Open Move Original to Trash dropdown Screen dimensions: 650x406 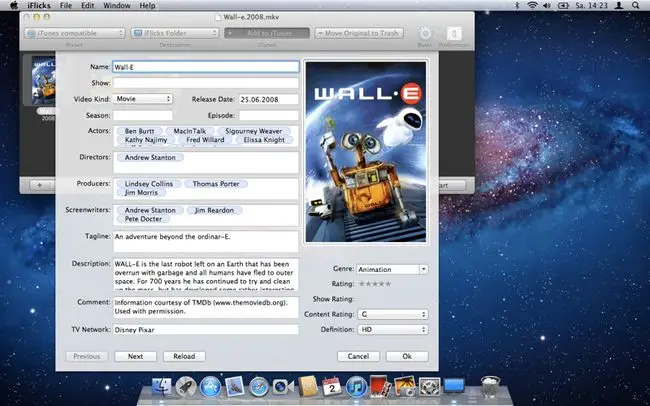[x=359, y=33]
